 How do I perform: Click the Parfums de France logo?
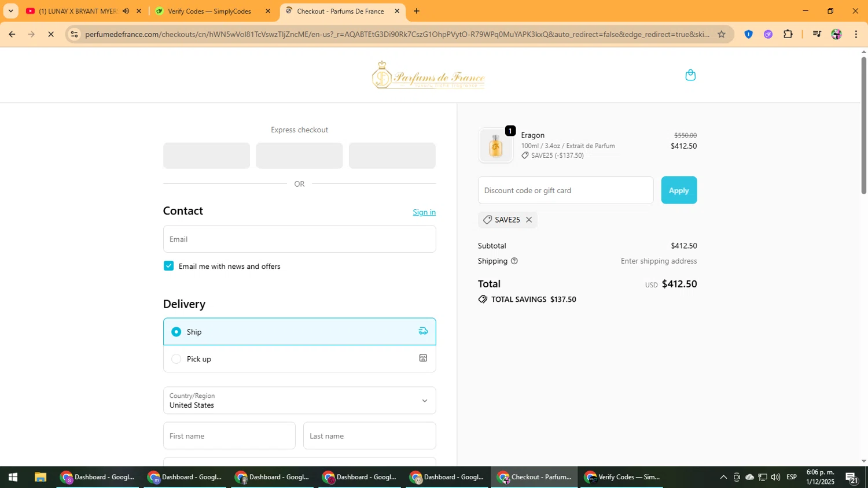coord(428,75)
